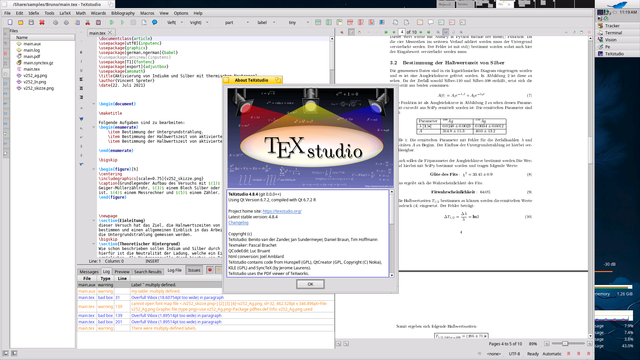Viewport: 640px width, 360px height.
Task: Click the New document icon in the toolbar
Action: click(x=10, y=22)
